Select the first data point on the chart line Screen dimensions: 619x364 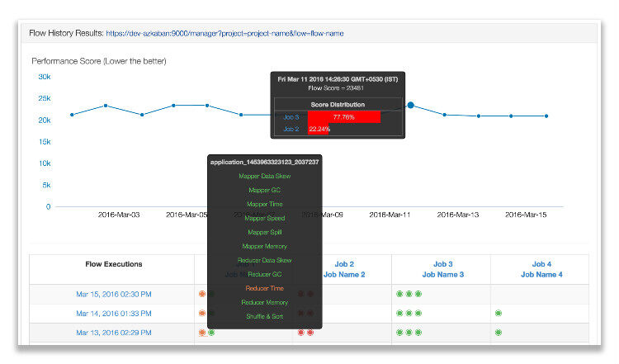pyautogui.click(x=72, y=115)
